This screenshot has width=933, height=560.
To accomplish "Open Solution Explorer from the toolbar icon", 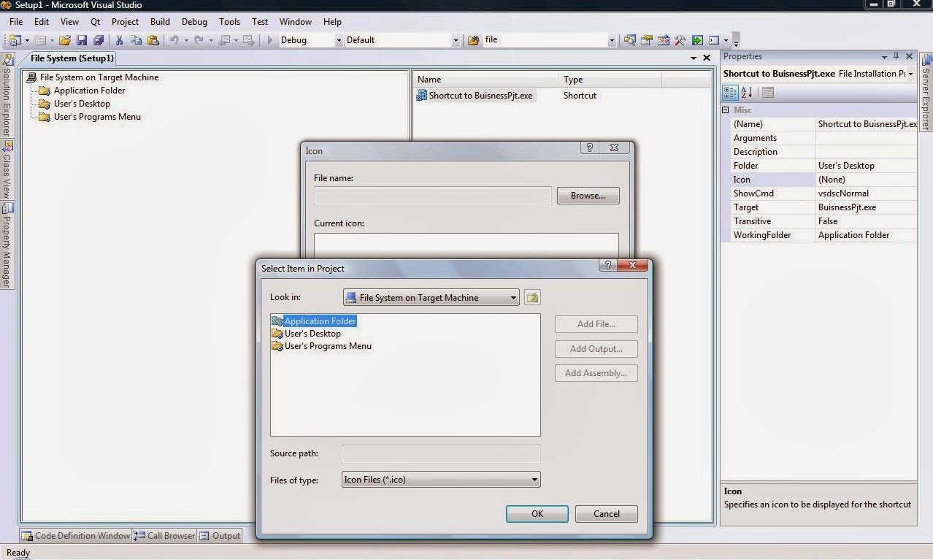I will [x=630, y=40].
